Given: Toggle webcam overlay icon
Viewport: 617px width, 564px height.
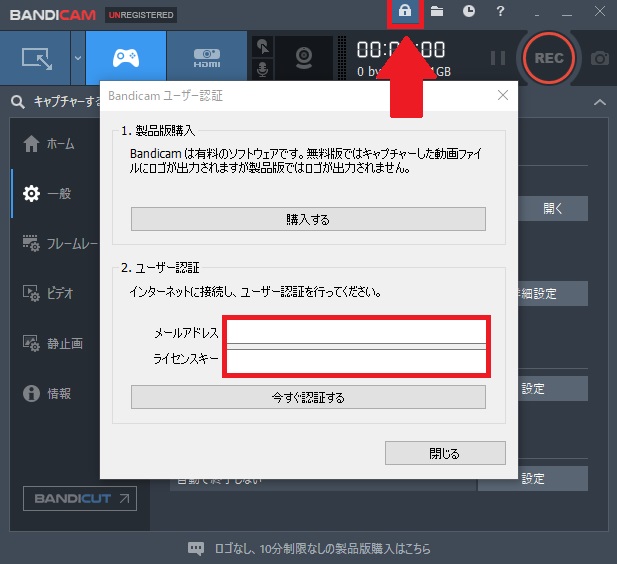Looking at the screenshot, I should pyautogui.click(x=304, y=58).
